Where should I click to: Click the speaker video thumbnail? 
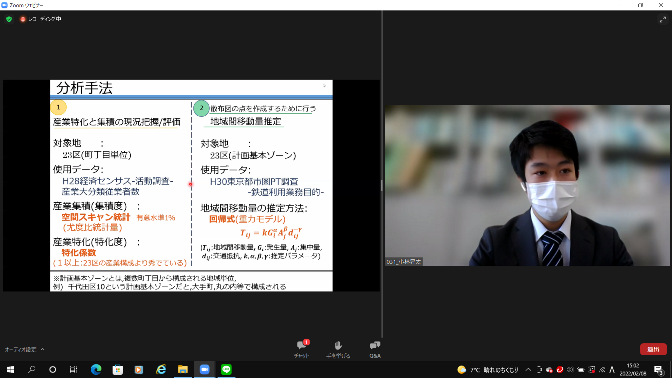527,185
